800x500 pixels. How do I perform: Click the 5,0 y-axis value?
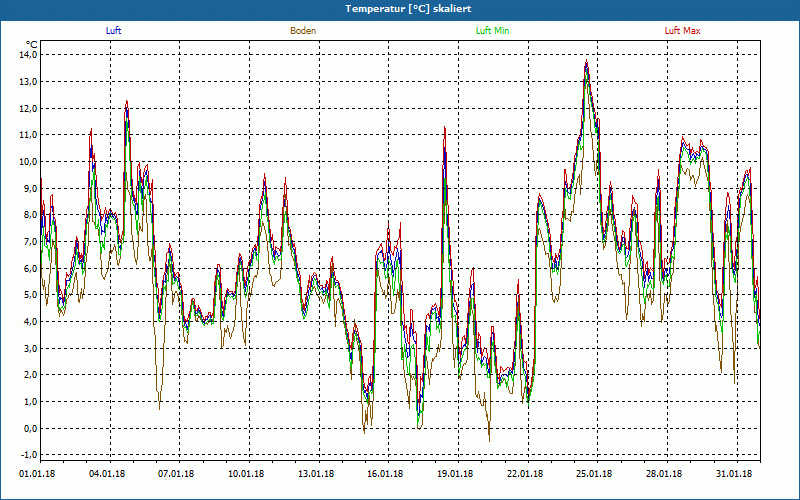click(30, 295)
